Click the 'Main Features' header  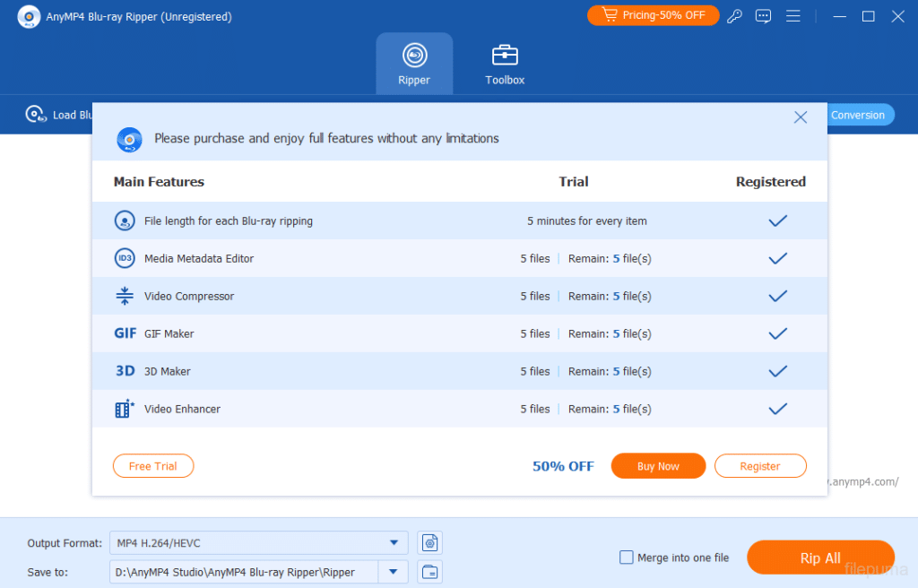pyautogui.click(x=159, y=182)
